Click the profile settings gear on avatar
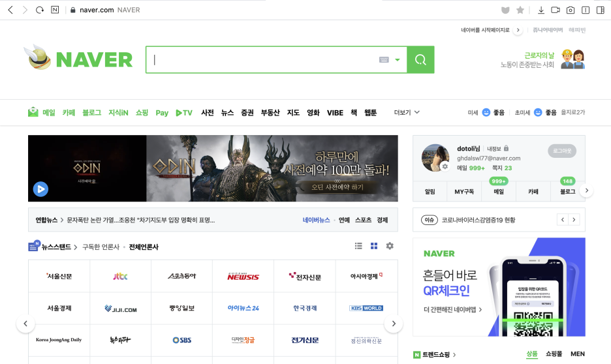The width and height of the screenshot is (611, 364). (x=445, y=166)
